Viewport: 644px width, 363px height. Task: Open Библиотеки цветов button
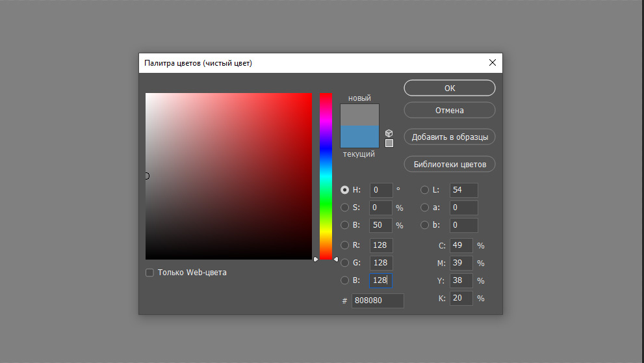click(449, 164)
